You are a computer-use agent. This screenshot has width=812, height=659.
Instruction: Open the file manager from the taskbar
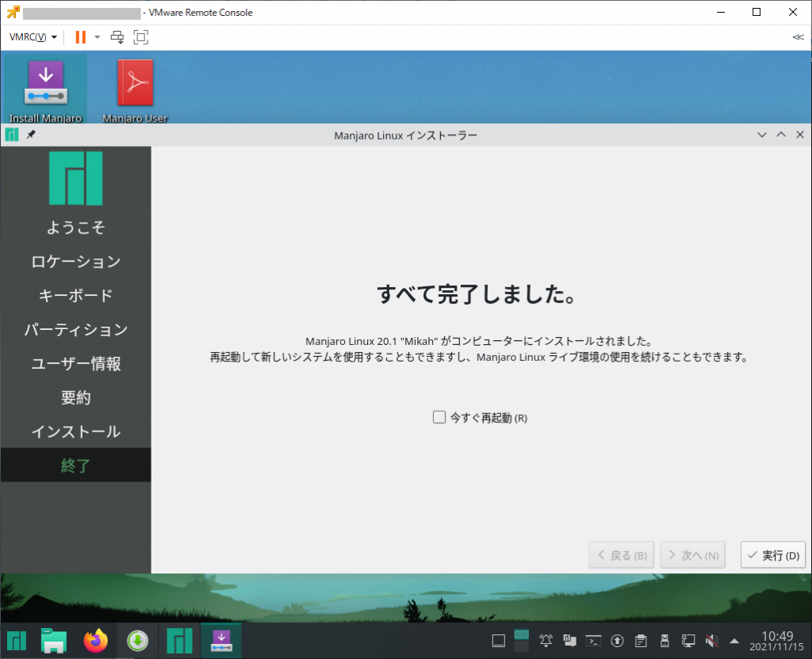click(54, 641)
